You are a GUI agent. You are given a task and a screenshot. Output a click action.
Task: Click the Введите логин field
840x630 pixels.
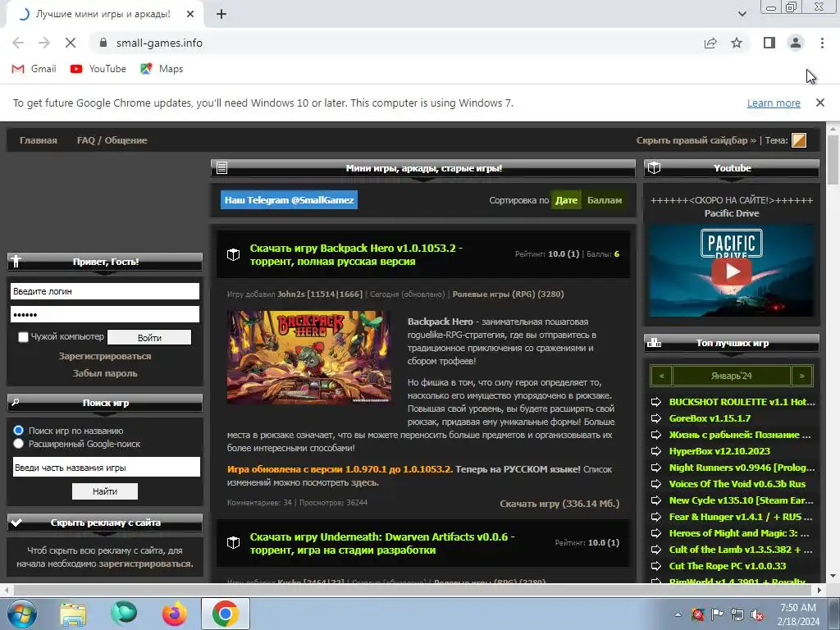point(105,291)
